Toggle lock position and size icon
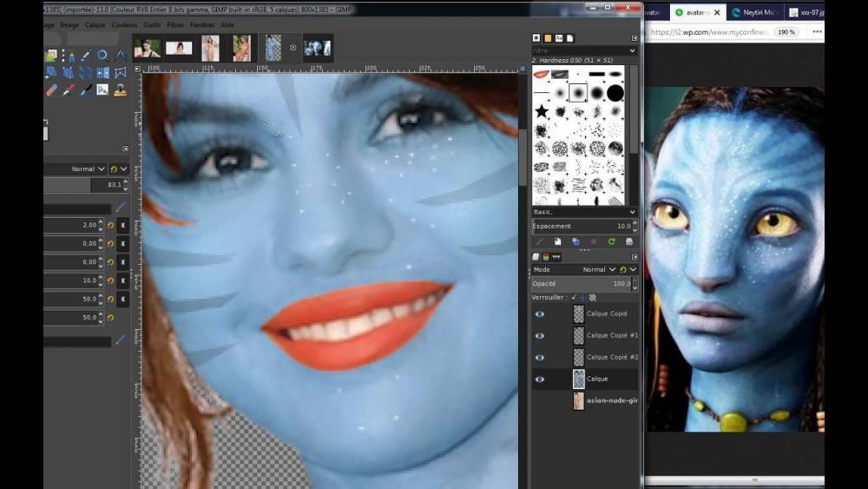Screen dimensions: 868x489 coord(583,297)
